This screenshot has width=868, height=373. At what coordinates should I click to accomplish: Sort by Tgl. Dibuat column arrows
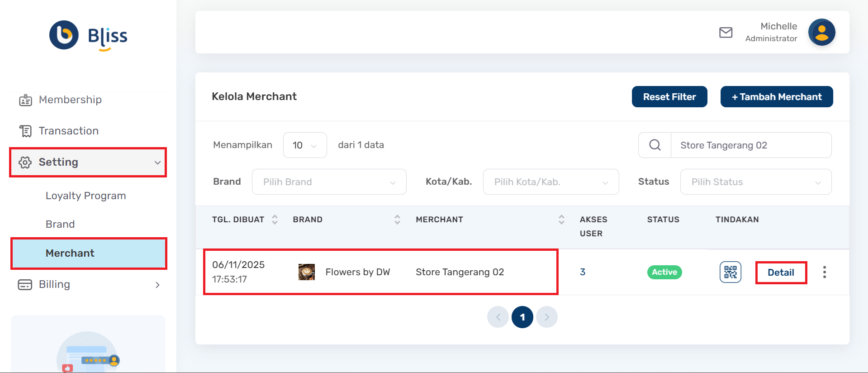click(275, 220)
